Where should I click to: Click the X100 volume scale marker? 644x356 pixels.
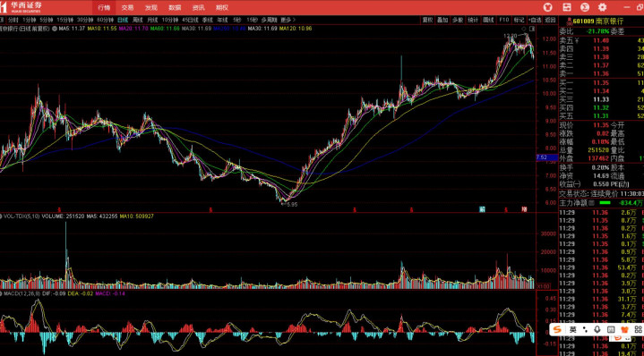click(x=543, y=286)
